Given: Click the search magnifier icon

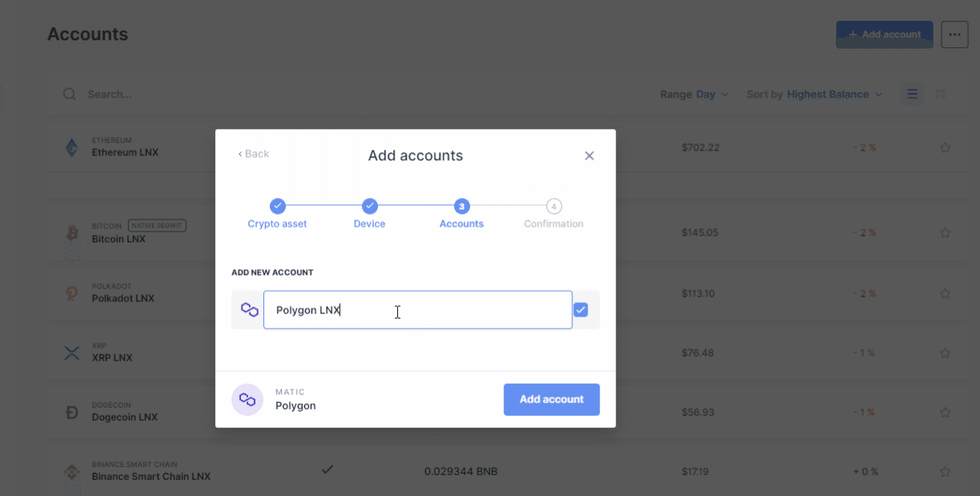Looking at the screenshot, I should tap(70, 95).
